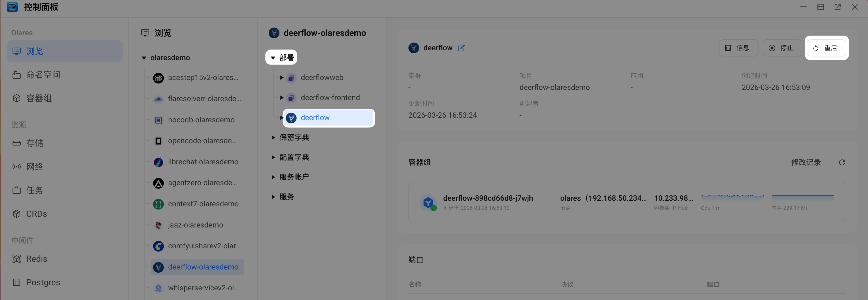The height and width of the screenshot is (300, 868).
Task: Select the agentzero-olaresdemo icon
Action: [x=158, y=183]
